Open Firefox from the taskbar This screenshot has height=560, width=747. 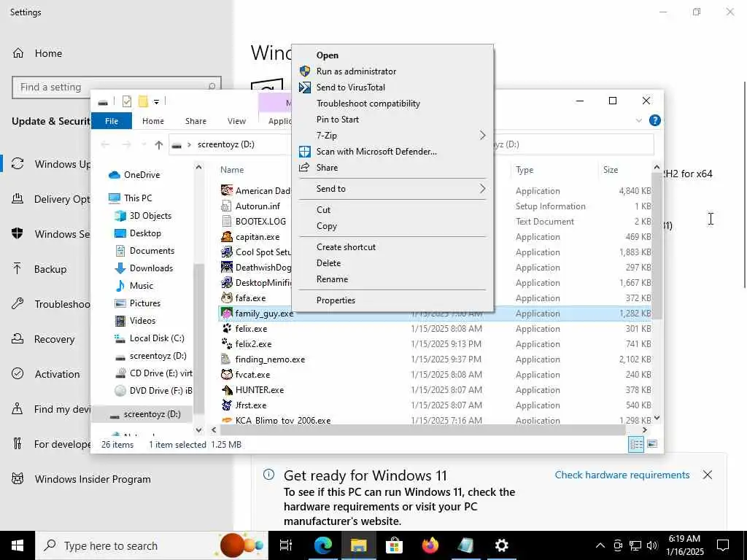point(430,545)
